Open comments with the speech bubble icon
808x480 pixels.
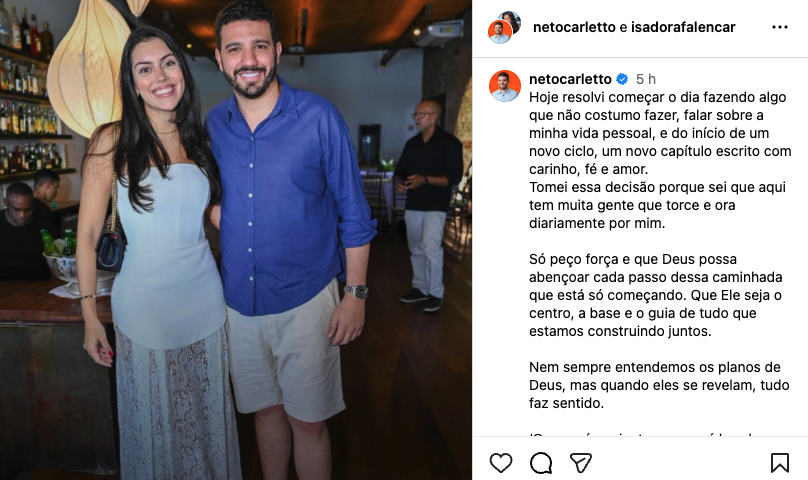(x=541, y=462)
